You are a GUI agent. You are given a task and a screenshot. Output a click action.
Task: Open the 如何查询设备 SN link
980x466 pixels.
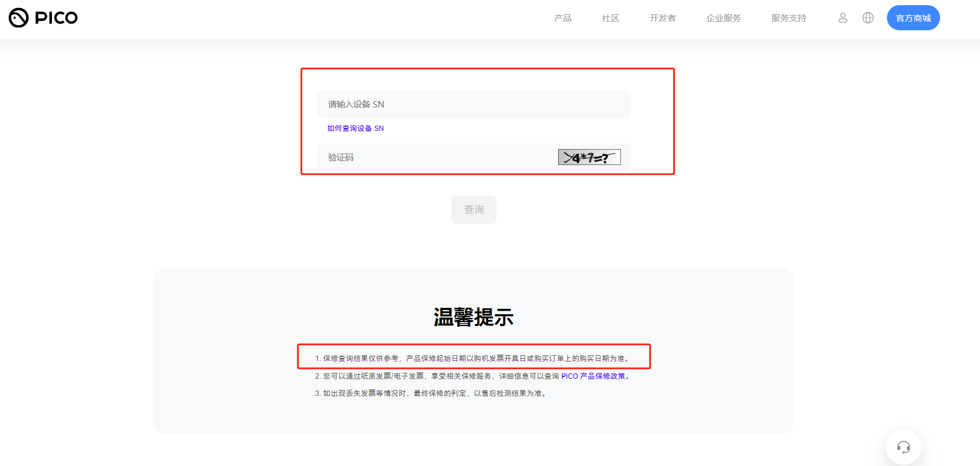tap(356, 128)
